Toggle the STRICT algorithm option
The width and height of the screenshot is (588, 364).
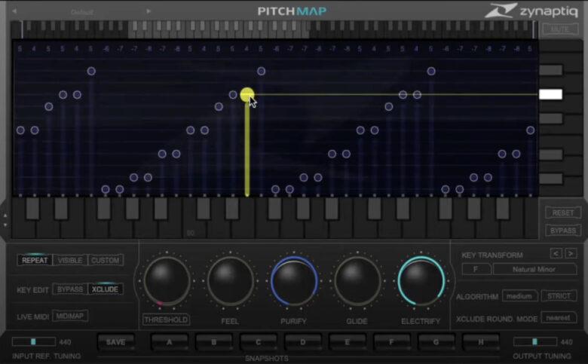coord(559,296)
